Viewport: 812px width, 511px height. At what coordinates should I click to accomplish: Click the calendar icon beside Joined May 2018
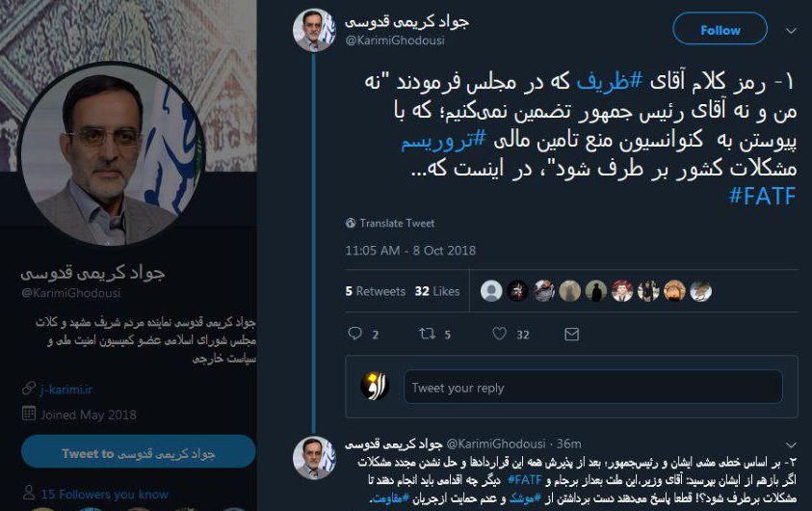point(29,413)
